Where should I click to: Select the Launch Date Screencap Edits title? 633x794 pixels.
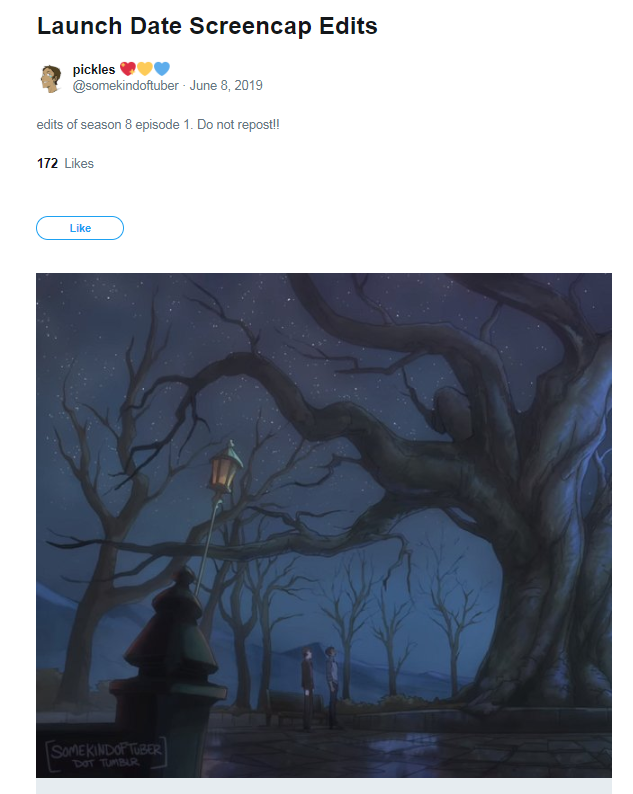click(x=207, y=26)
